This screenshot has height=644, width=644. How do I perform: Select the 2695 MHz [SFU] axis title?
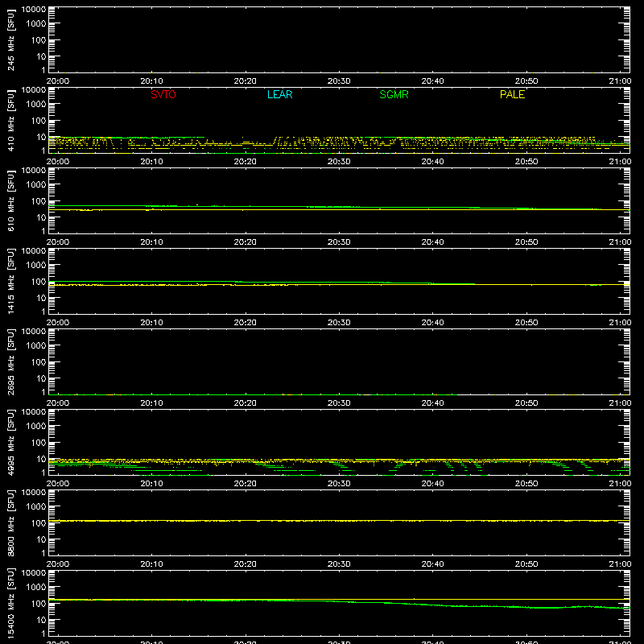pyautogui.click(x=10, y=362)
